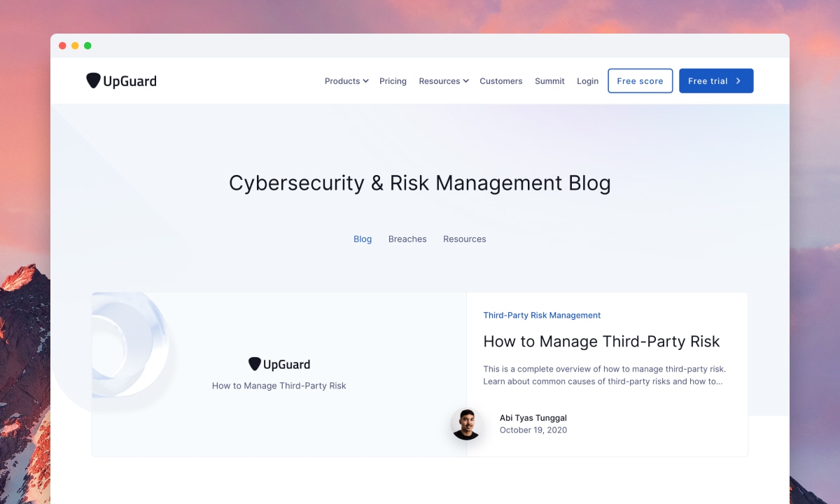This screenshot has height=504, width=840.
Task: Expand the Products dropdown menu
Action: [x=346, y=81]
